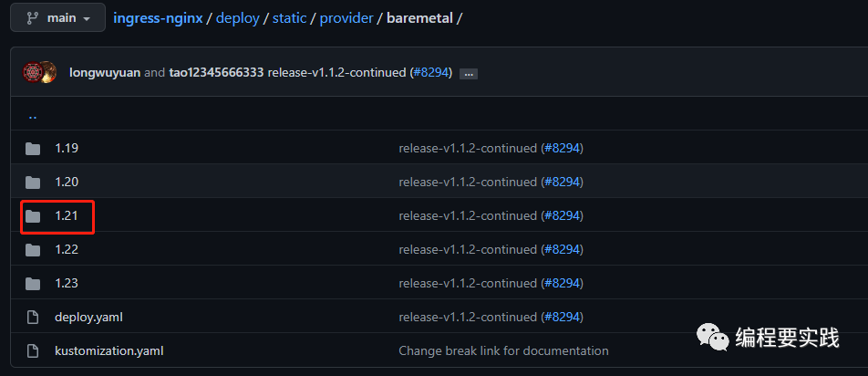Click the folder icon for 1.20

pos(33,183)
